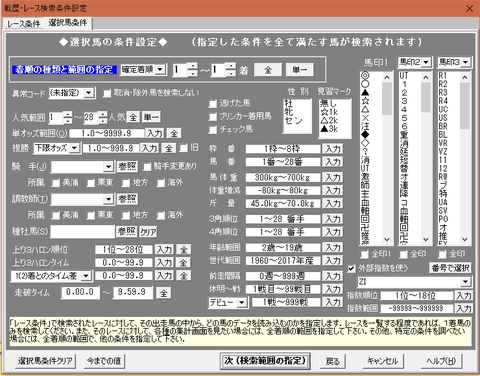Screen dimensions: 480x376
Task: Click 入力 button for 指数順位
Action: (464, 296)
